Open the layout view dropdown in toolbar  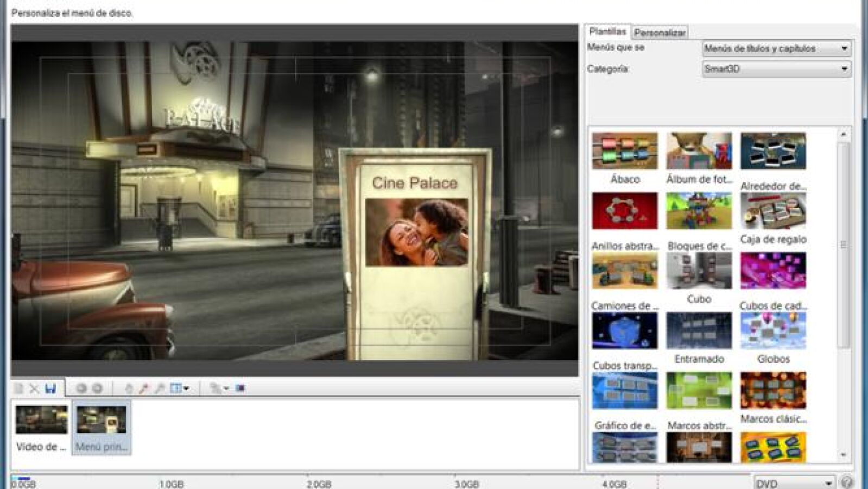(x=180, y=388)
